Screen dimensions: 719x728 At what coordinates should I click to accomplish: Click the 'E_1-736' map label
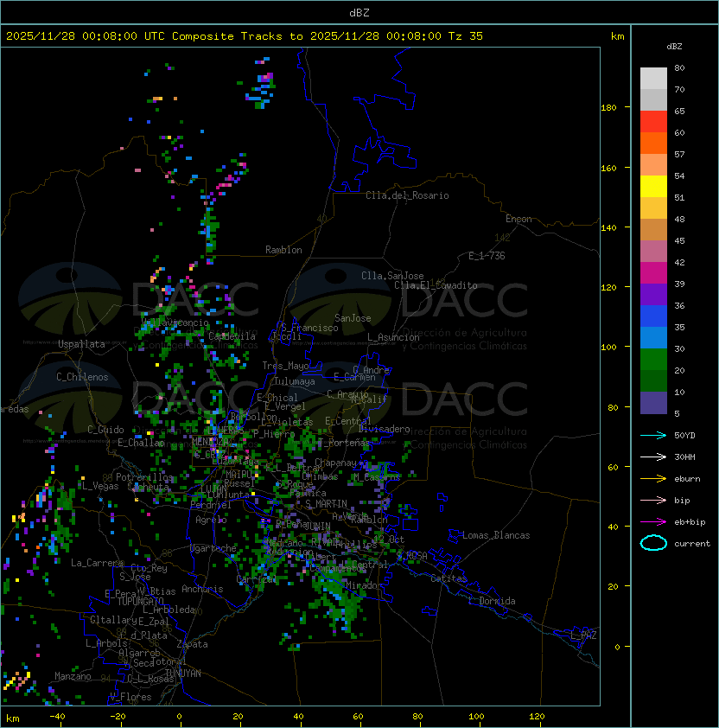pyautogui.click(x=487, y=256)
